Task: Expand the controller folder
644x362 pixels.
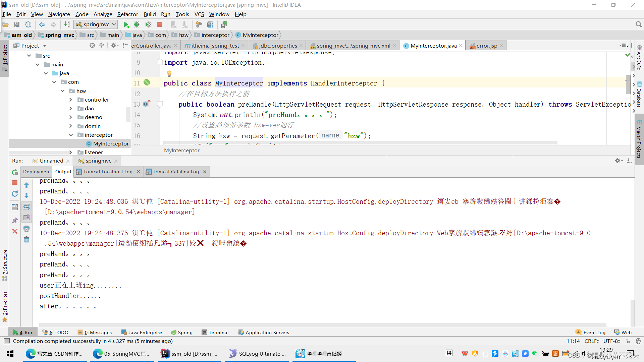Action: point(71,100)
